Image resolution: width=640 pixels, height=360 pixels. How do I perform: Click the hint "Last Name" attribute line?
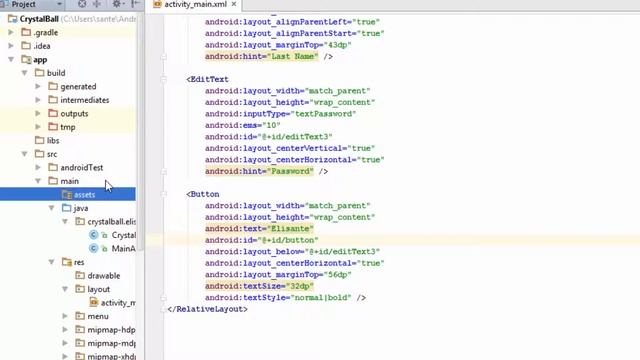269,56
